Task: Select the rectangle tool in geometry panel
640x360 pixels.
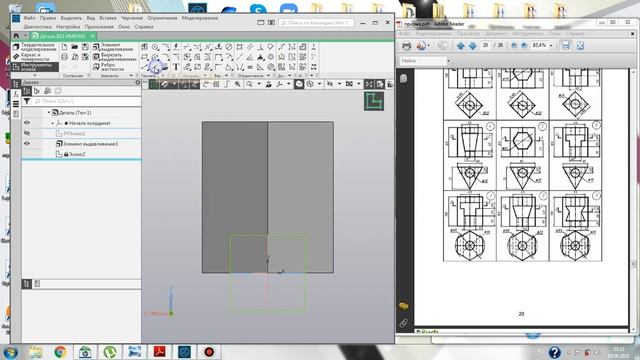Action: click(x=144, y=57)
